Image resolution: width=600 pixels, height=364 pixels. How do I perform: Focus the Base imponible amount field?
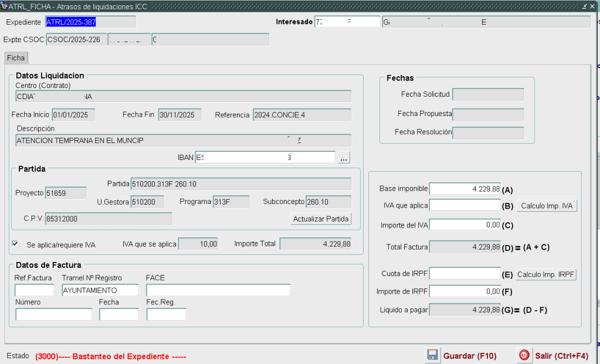pos(465,189)
